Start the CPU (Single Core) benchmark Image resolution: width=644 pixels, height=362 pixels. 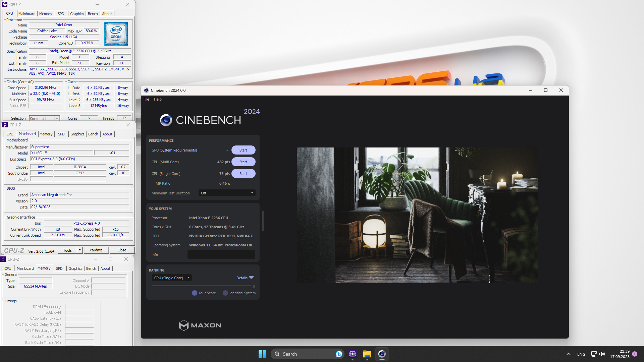point(243,174)
